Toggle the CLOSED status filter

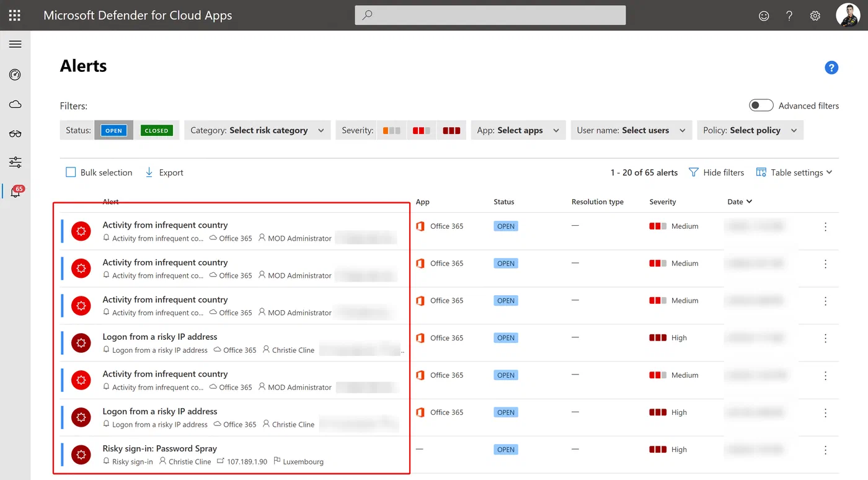pyautogui.click(x=156, y=130)
